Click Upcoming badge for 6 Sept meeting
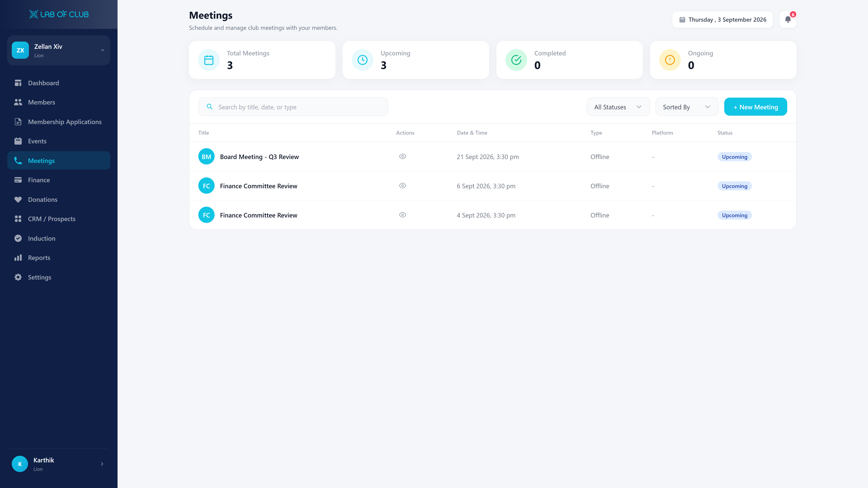Viewport: 868px width, 488px height. [x=735, y=186]
